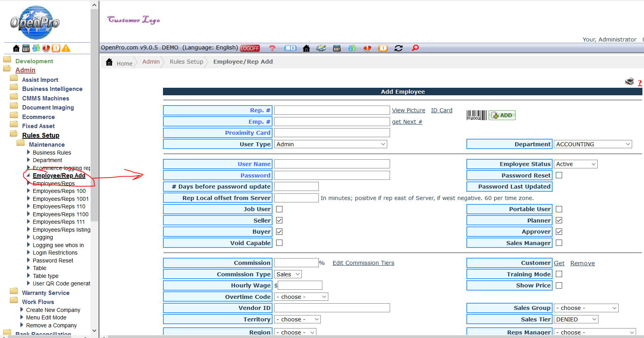Click Rules Setup in the breadcrumb
Screen dimensions: 644x338
[186, 62]
